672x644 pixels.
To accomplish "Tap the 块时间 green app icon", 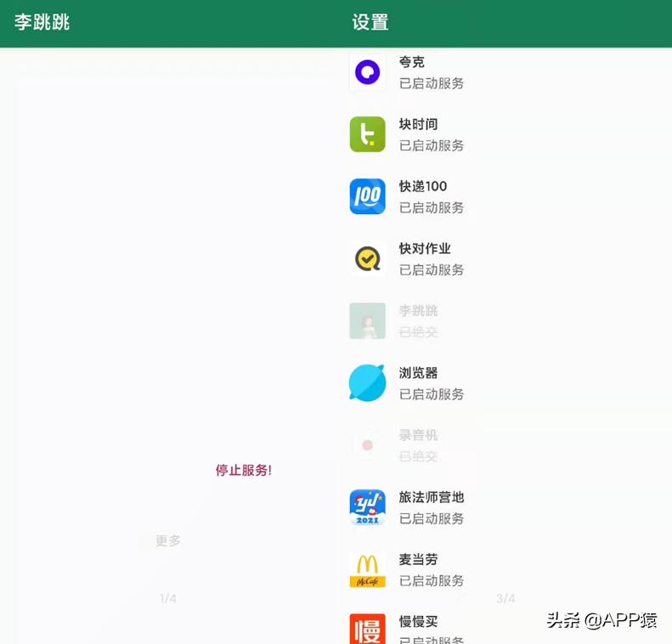I will (367, 134).
